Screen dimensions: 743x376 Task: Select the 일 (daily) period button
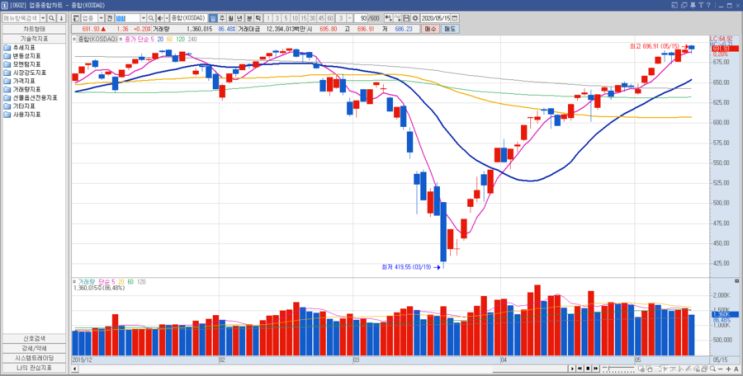[x=213, y=18]
